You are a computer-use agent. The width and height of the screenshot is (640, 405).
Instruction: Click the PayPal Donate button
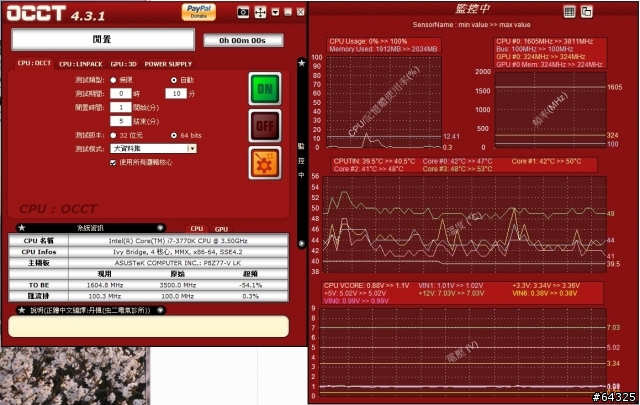click(199, 12)
